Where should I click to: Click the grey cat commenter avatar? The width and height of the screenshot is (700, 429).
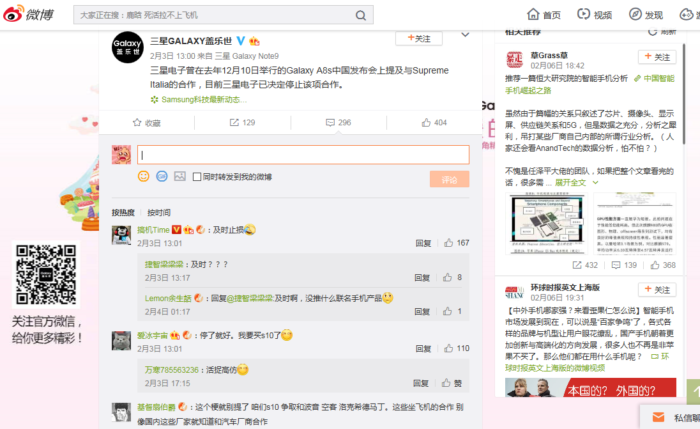click(x=121, y=342)
